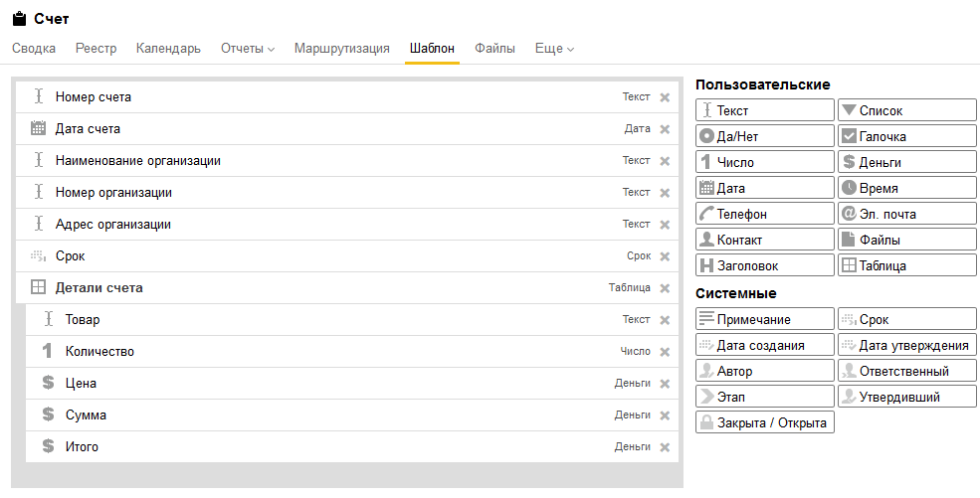Viewport: 980px width, 498px height.
Task: Add a Заголовок field
Action: click(x=764, y=265)
